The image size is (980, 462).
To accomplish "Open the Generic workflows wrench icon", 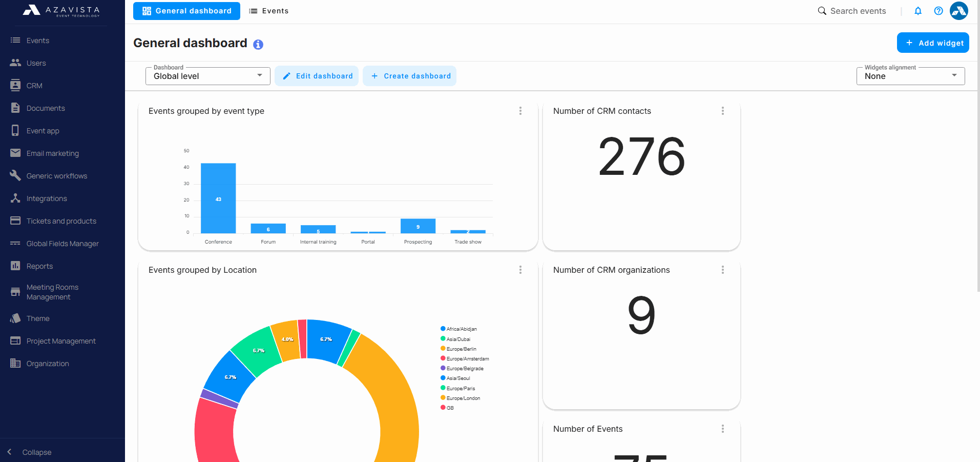I will coord(15,175).
